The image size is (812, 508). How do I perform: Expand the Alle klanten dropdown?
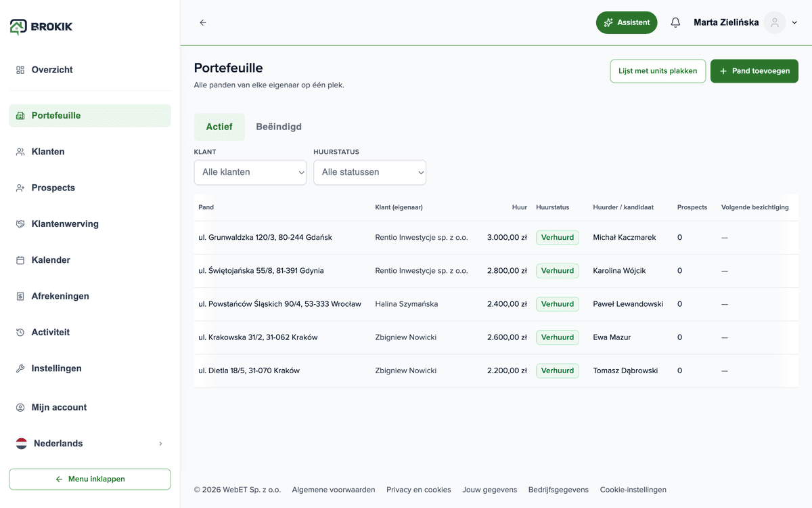coord(250,172)
